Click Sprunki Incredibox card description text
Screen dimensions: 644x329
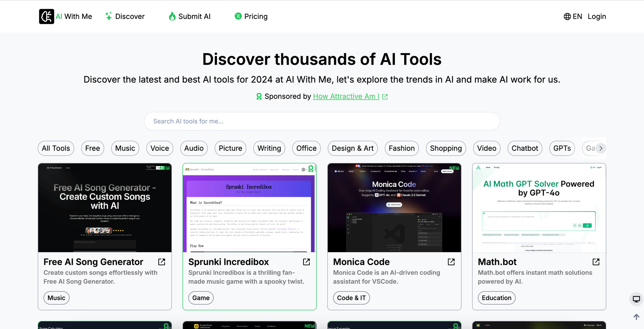246,277
